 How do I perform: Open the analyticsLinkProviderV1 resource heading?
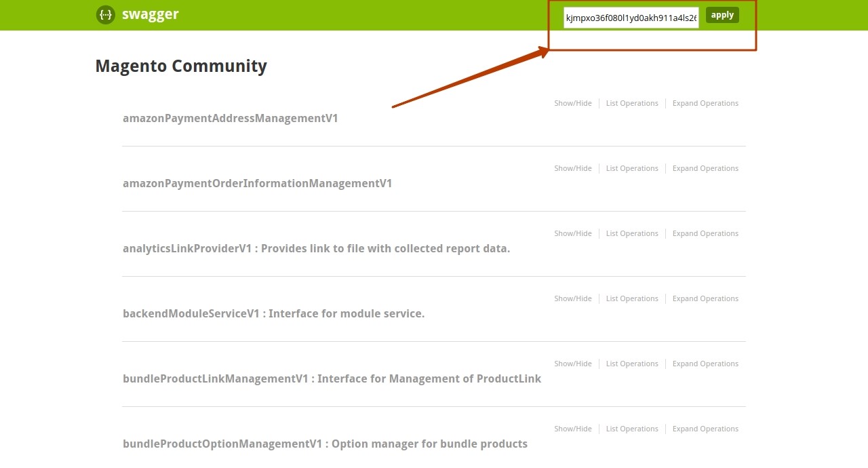(316, 248)
